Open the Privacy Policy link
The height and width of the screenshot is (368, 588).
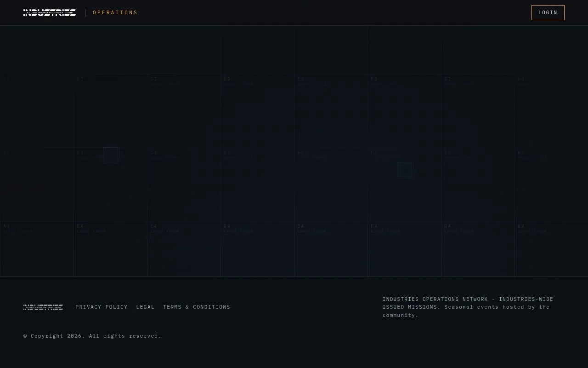(x=102, y=307)
